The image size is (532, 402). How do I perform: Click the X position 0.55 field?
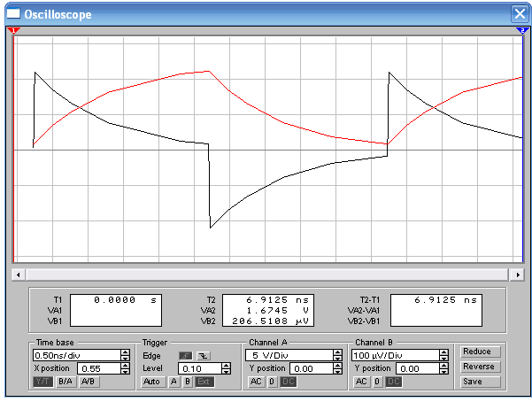[99, 368]
